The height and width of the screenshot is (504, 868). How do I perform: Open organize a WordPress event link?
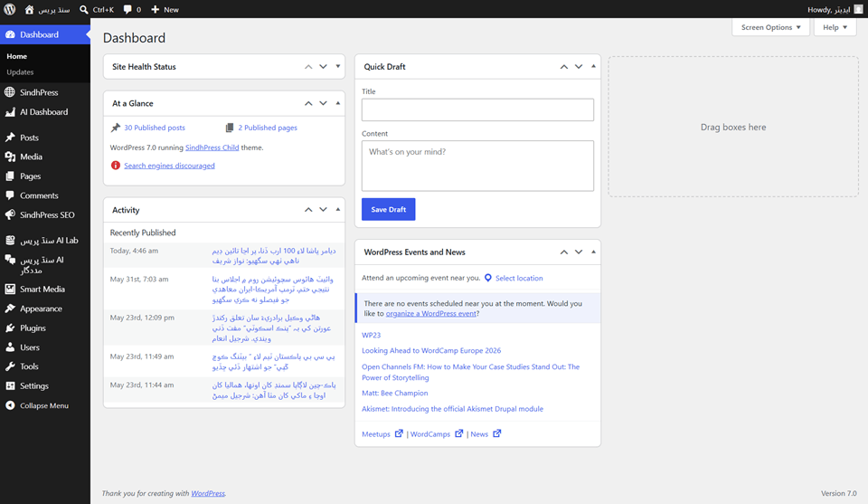(430, 313)
